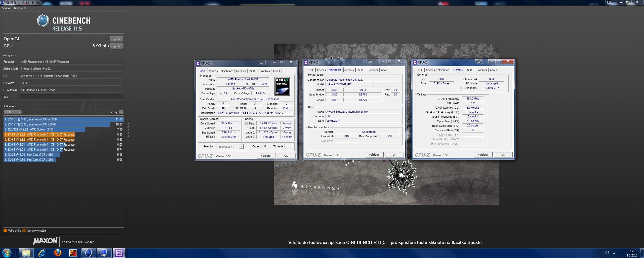Click the model field GA-MA790XT-UD4P
The height and width of the screenshot is (258, 644).
pyautogui.click(x=349, y=84)
